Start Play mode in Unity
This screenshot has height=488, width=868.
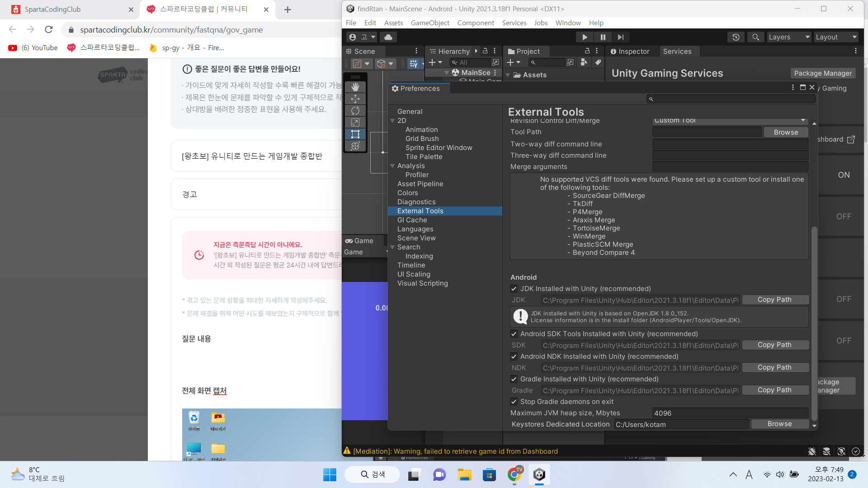585,37
